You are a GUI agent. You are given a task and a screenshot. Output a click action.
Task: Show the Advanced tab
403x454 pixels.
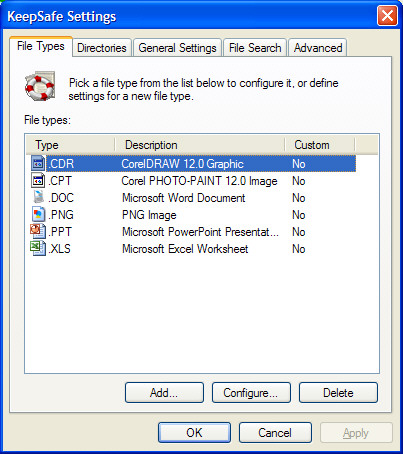[318, 48]
